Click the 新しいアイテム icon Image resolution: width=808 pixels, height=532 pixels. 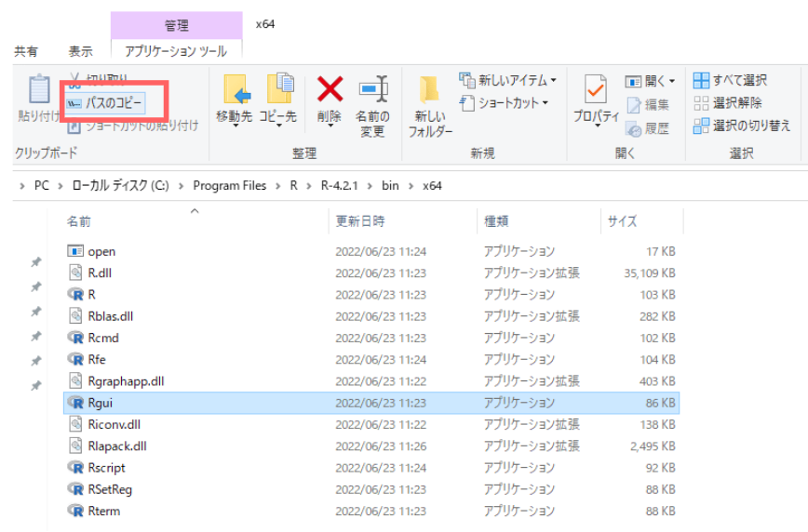tap(467, 80)
